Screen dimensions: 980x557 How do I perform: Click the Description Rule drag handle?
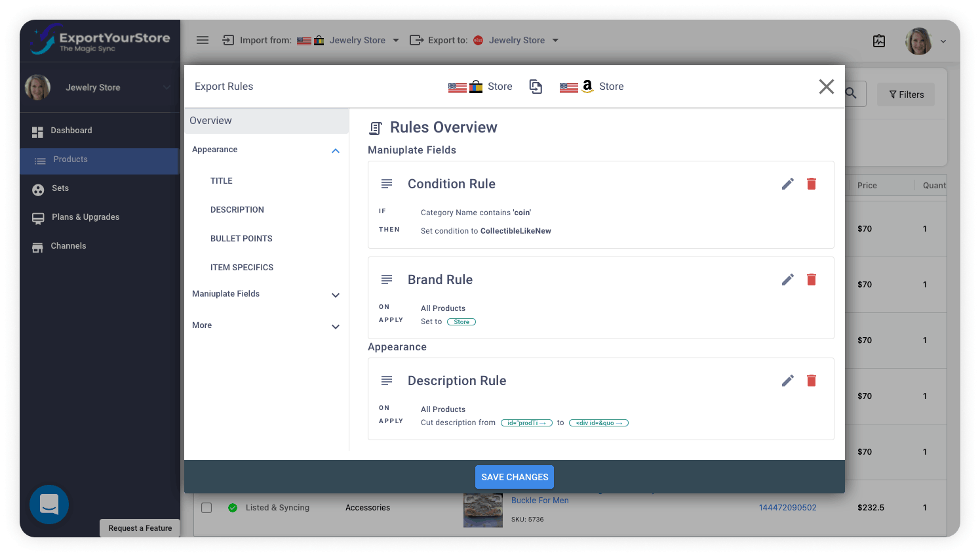click(x=387, y=381)
